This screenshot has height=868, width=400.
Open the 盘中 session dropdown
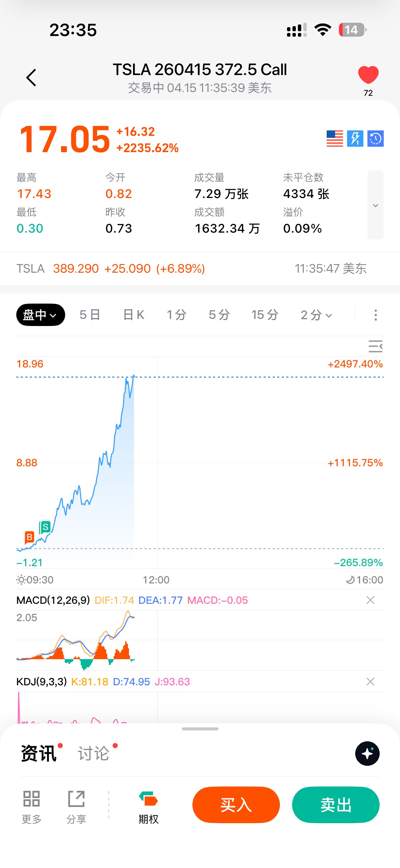click(40, 315)
